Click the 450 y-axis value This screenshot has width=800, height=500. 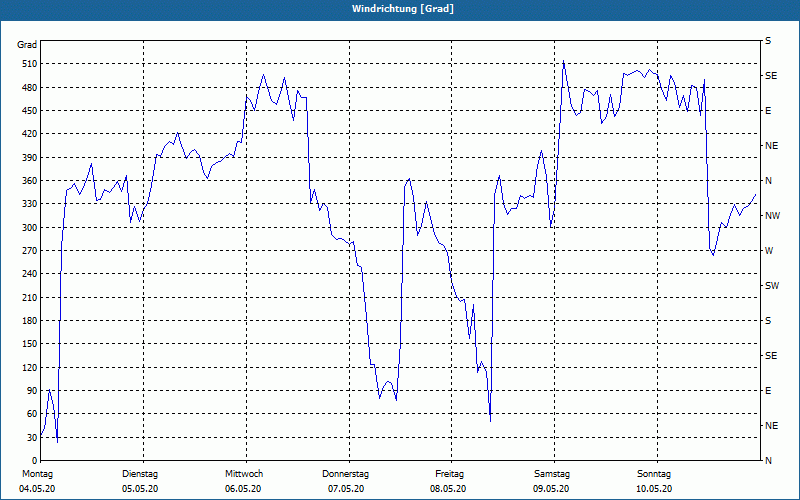(x=30, y=111)
